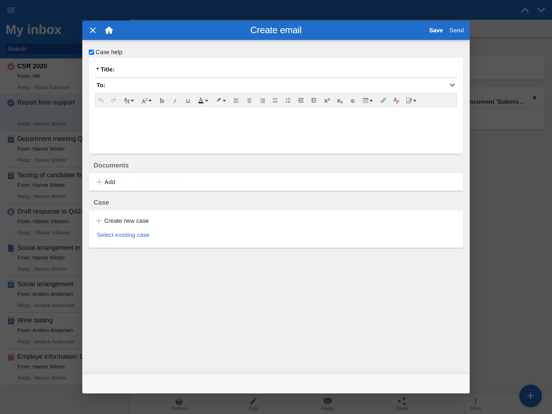Add a document attachment

point(106,182)
